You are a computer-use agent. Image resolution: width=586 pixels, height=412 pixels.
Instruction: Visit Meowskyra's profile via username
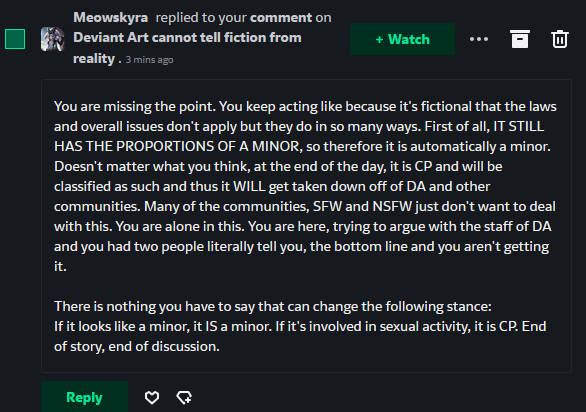point(111,17)
